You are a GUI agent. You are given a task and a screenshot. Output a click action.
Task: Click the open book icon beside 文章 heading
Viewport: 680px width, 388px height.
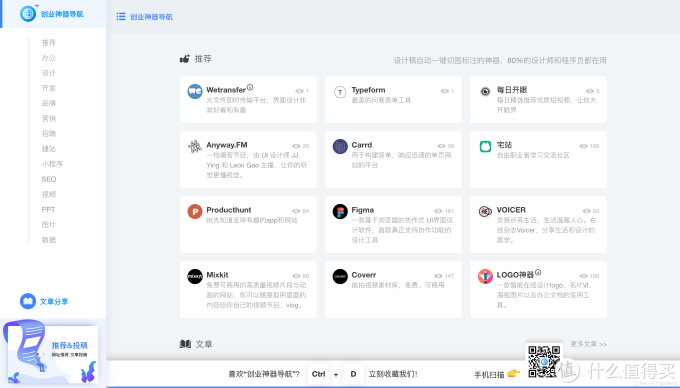185,344
